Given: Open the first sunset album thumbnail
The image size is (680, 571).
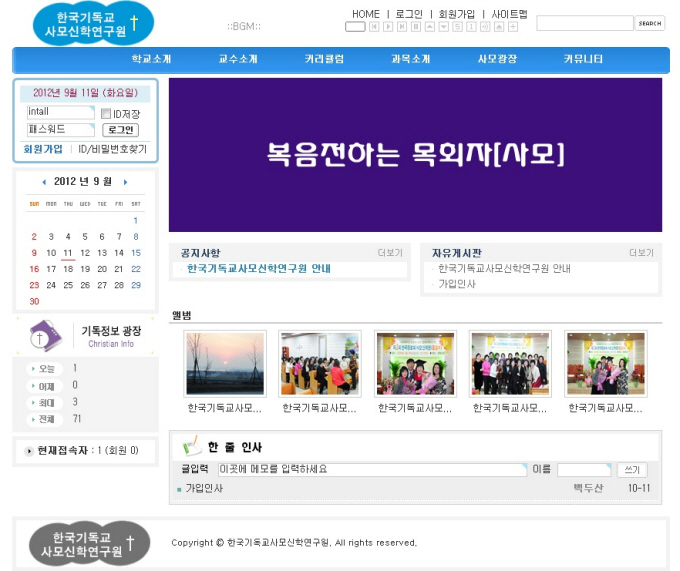Looking at the screenshot, I should (225, 364).
